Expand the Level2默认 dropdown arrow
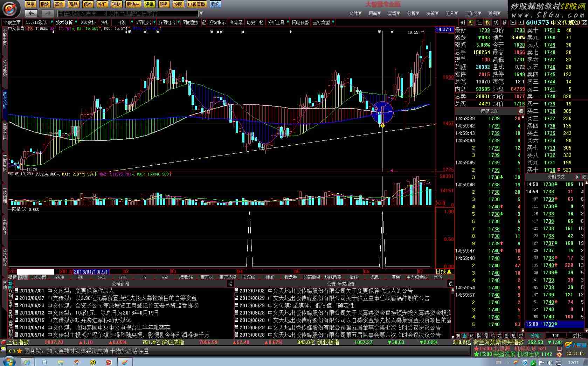 tap(51, 22)
